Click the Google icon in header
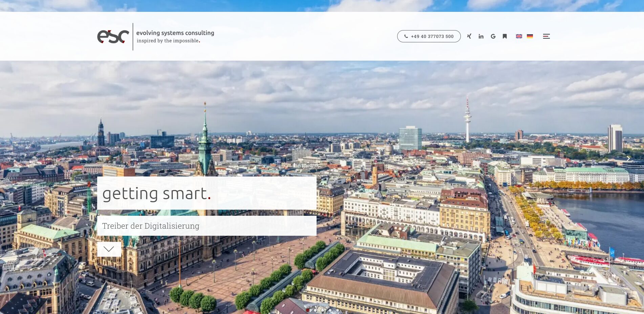This screenshot has width=644, height=314. click(x=493, y=36)
